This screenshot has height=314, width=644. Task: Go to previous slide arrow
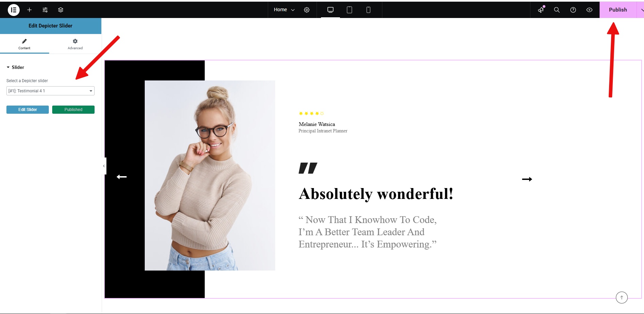tap(122, 177)
